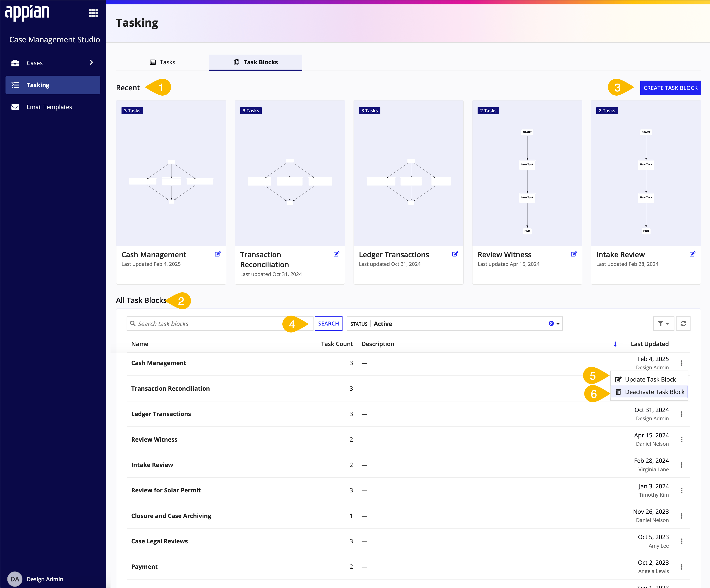Open actions menu for Ledger Transactions row

point(682,414)
